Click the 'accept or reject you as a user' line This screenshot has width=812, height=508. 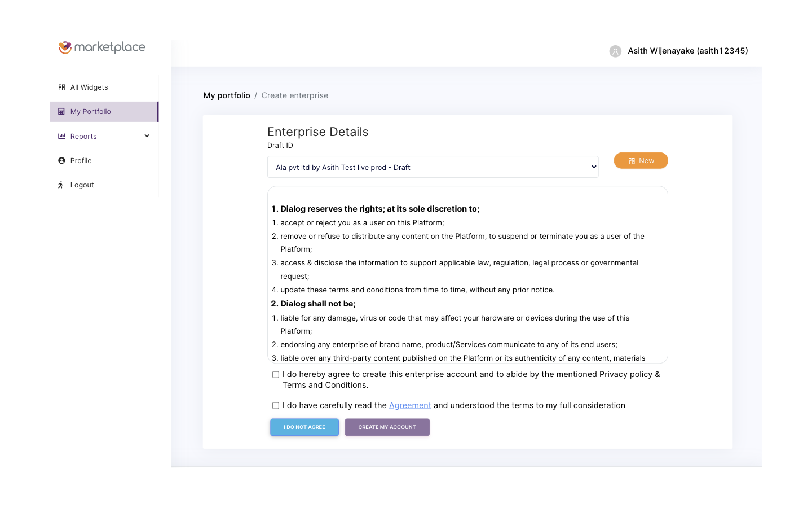pos(363,223)
